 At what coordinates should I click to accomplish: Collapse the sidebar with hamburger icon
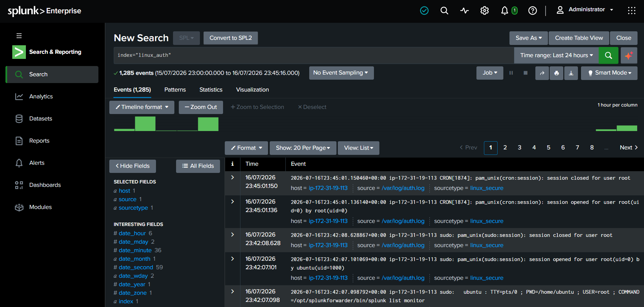(x=19, y=36)
